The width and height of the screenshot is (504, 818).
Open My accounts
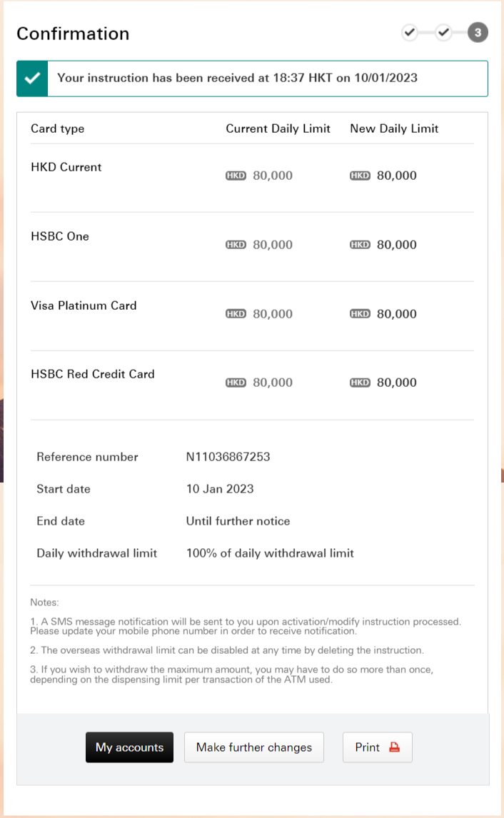pos(129,747)
